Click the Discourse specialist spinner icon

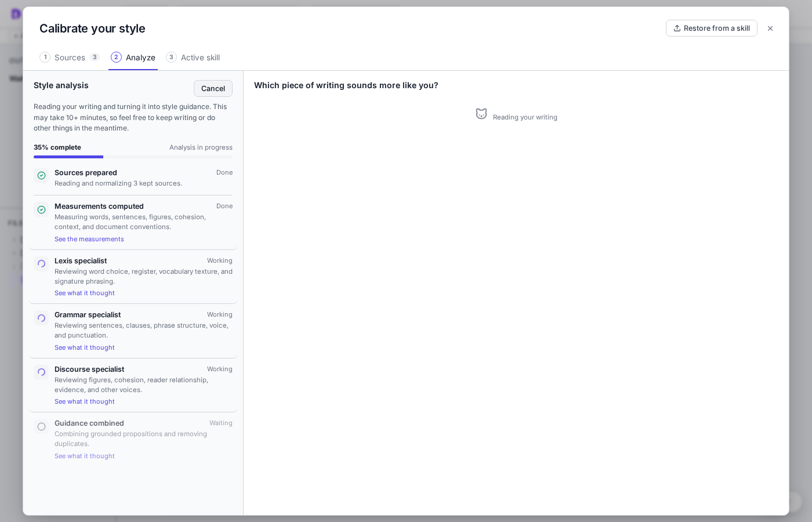pyautogui.click(x=41, y=372)
